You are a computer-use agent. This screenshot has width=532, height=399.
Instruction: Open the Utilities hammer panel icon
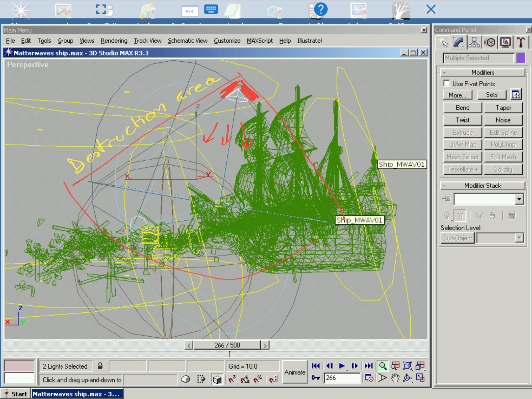521,42
